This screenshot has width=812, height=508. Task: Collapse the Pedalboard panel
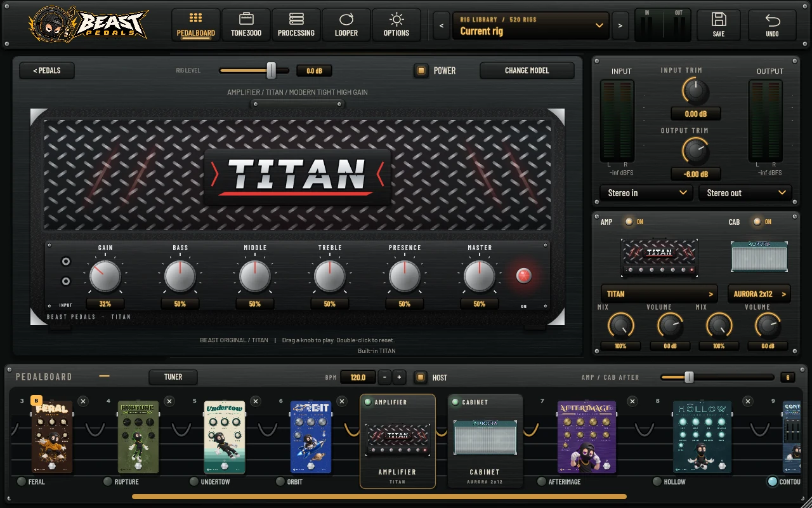(105, 377)
